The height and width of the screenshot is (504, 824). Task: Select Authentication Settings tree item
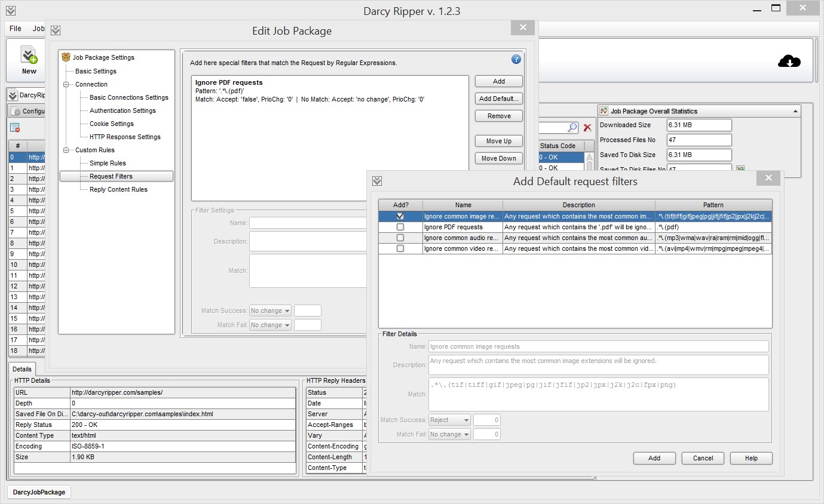[x=122, y=110]
